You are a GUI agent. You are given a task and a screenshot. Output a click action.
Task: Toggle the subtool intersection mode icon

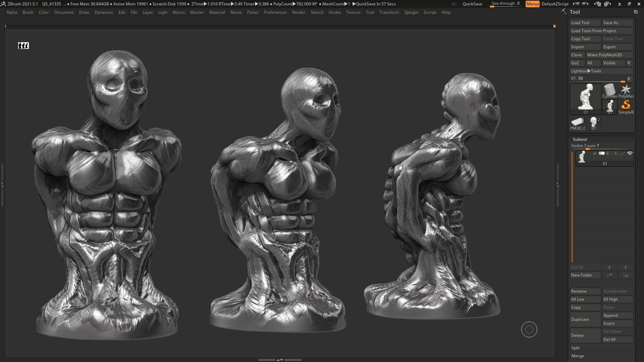tap(615, 153)
